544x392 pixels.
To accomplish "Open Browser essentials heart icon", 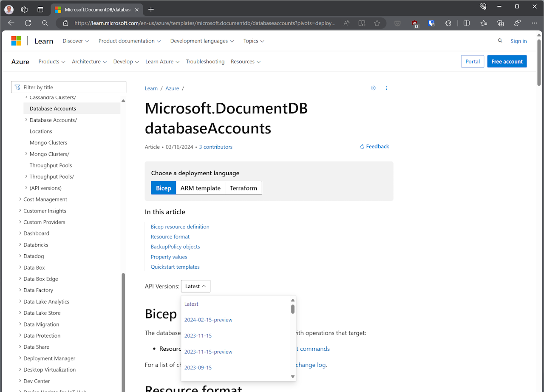I will [482, 6].
